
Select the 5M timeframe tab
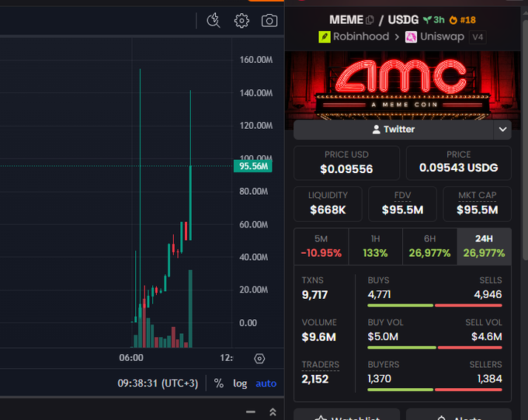(x=321, y=247)
